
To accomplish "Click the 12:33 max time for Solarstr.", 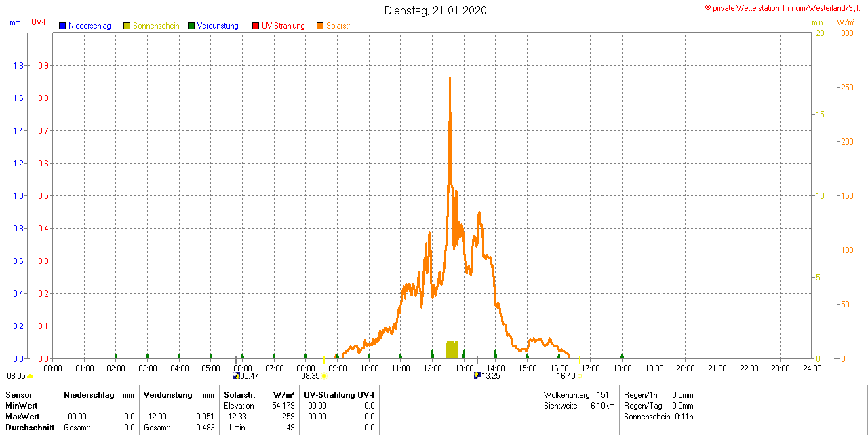I will (x=237, y=416).
